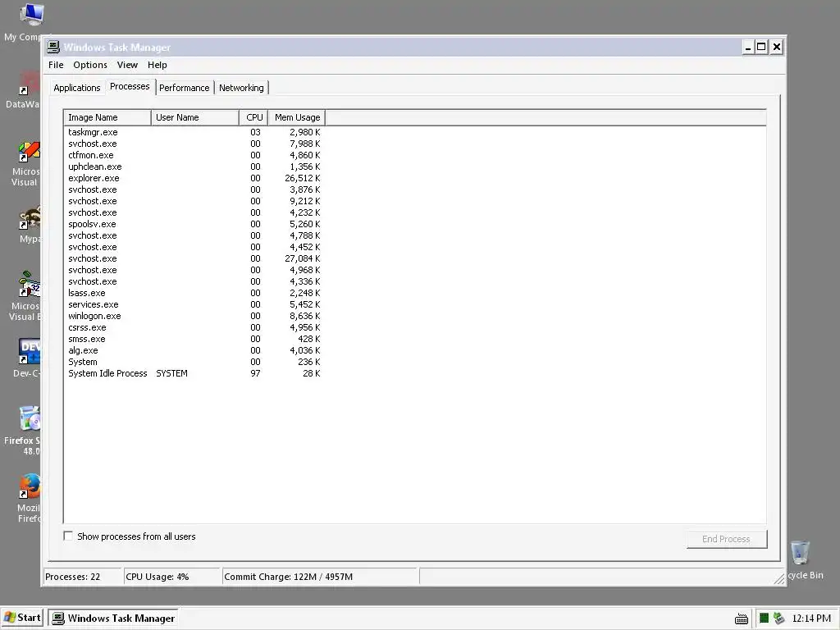Click the End Process button

click(x=727, y=539)
